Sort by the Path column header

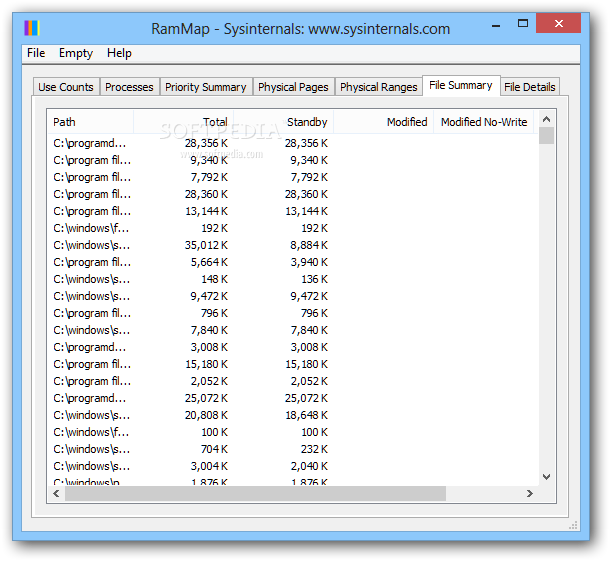(x=91, y=122)
